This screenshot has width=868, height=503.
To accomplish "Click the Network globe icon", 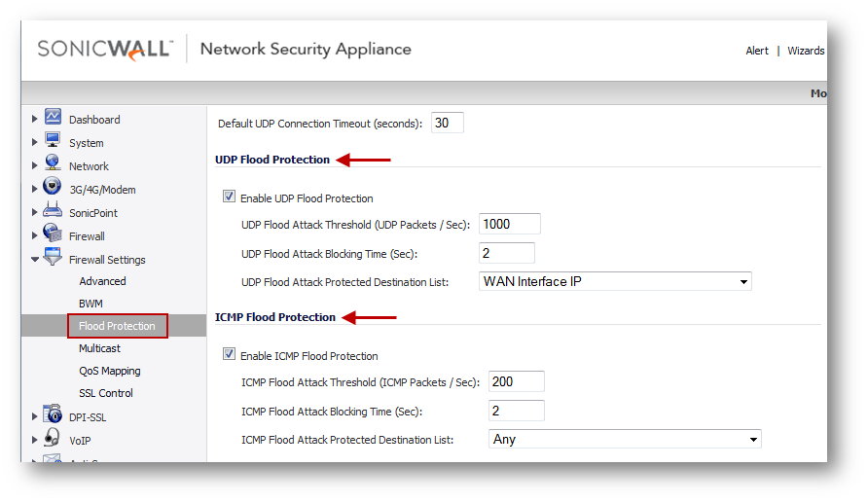I will [53, 162].
